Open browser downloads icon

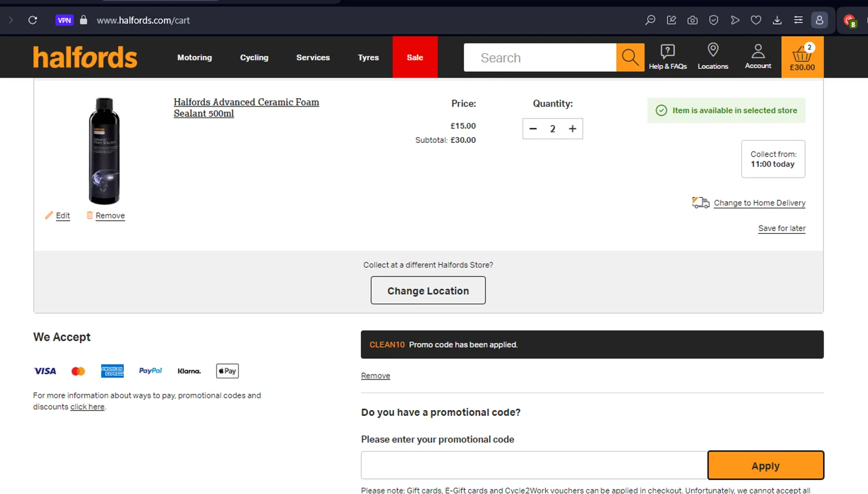(x=777, y=20)
